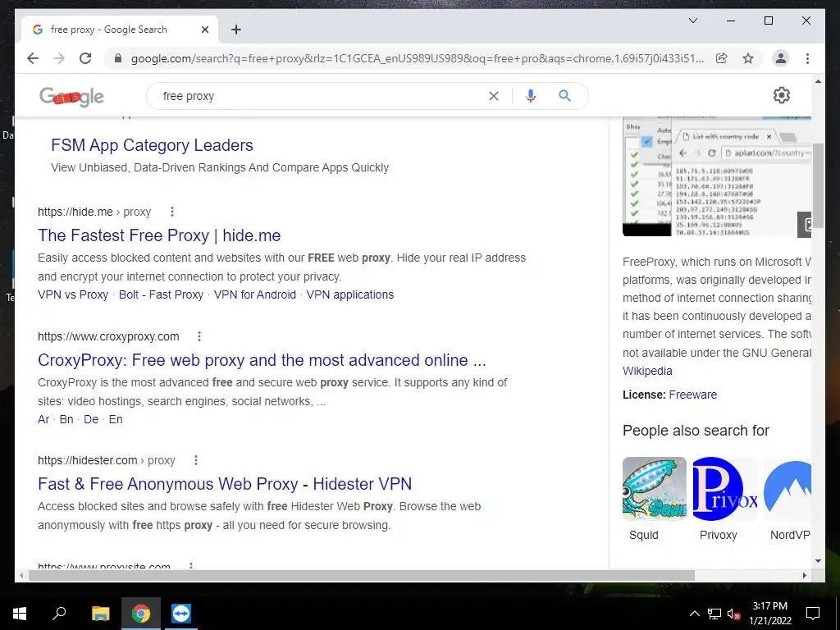Click the address bar URL
This screenshot has height=630, width=840.
click(x=418, y=58)
